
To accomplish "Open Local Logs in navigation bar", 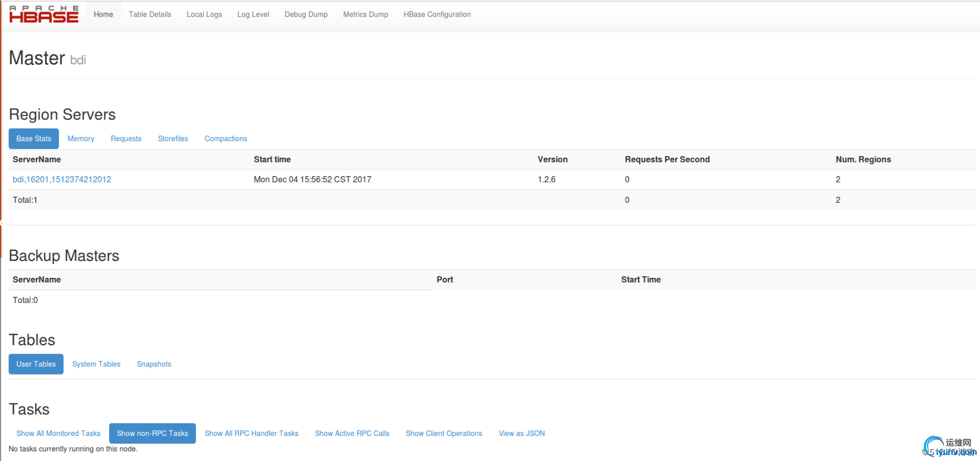I will pyautogui.click(x=204, y=15).
